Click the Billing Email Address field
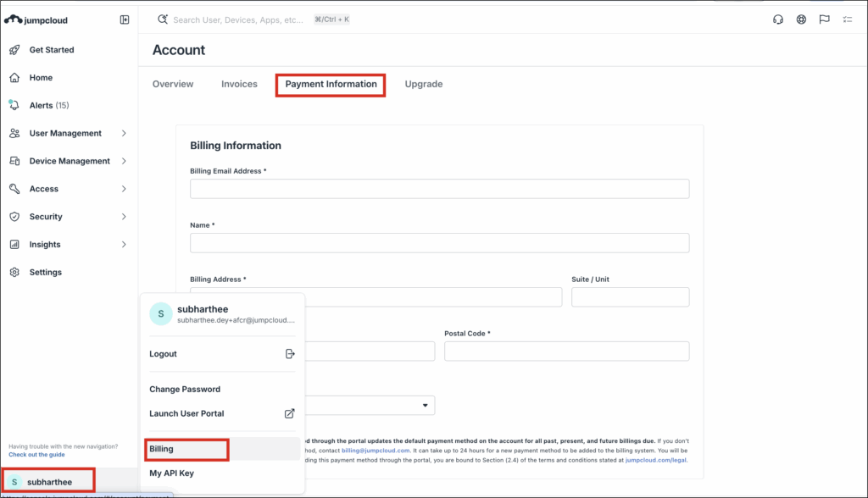The width and height of the screenshot is (868, 498). (x=439, y=189)
